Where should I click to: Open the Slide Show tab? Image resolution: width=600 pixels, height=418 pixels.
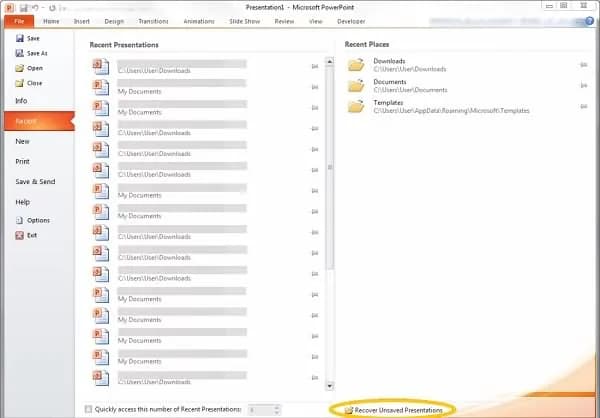tap(245, 21)
